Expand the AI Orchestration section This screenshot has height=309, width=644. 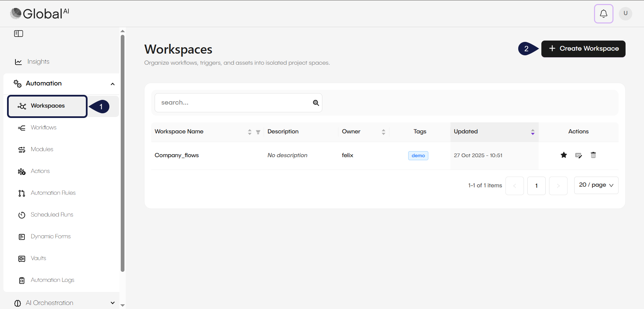112,303
